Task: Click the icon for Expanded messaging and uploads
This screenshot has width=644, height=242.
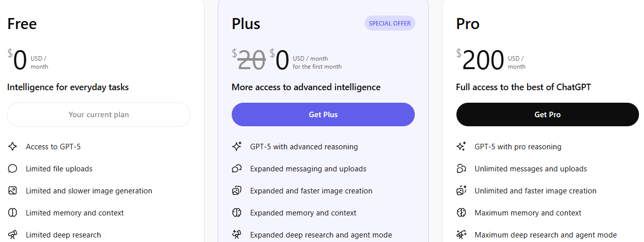Action: [x=237, y=169]
